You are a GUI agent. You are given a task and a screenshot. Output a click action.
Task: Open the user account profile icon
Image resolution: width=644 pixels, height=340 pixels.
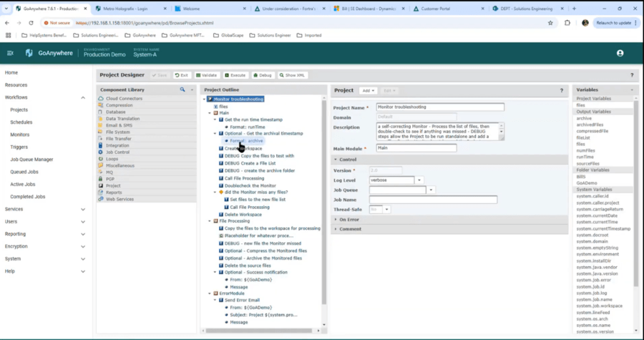[620, 53]
